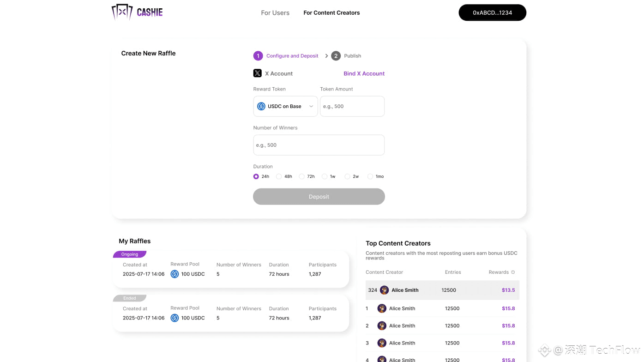
Task: Select the 1mo duration option
Action: 370,176
